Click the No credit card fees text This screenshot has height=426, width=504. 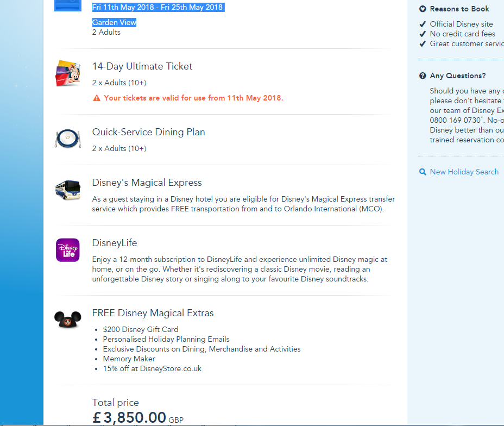click(463, 34)
